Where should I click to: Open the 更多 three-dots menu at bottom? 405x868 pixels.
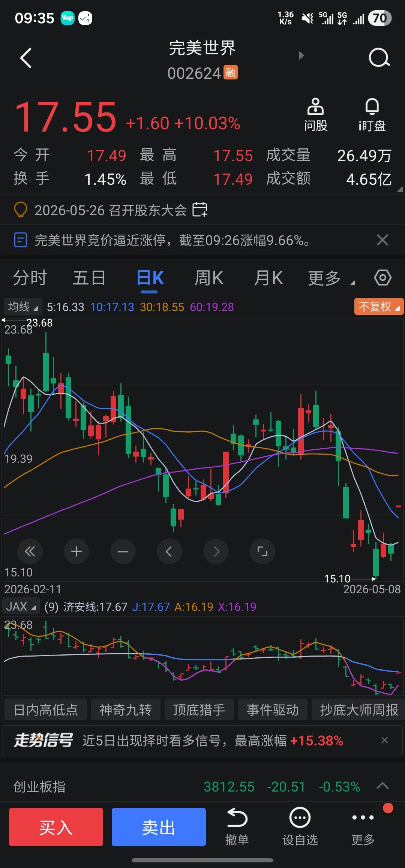(x=363, y=826)
